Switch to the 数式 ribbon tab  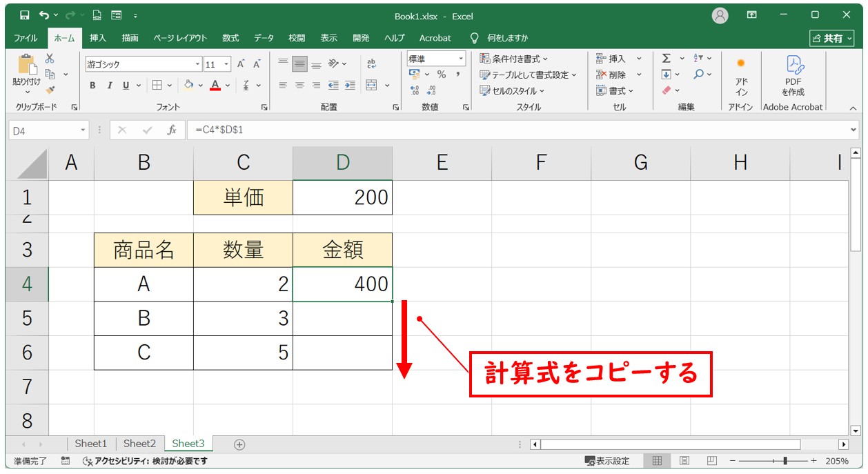tap(230, 38)
